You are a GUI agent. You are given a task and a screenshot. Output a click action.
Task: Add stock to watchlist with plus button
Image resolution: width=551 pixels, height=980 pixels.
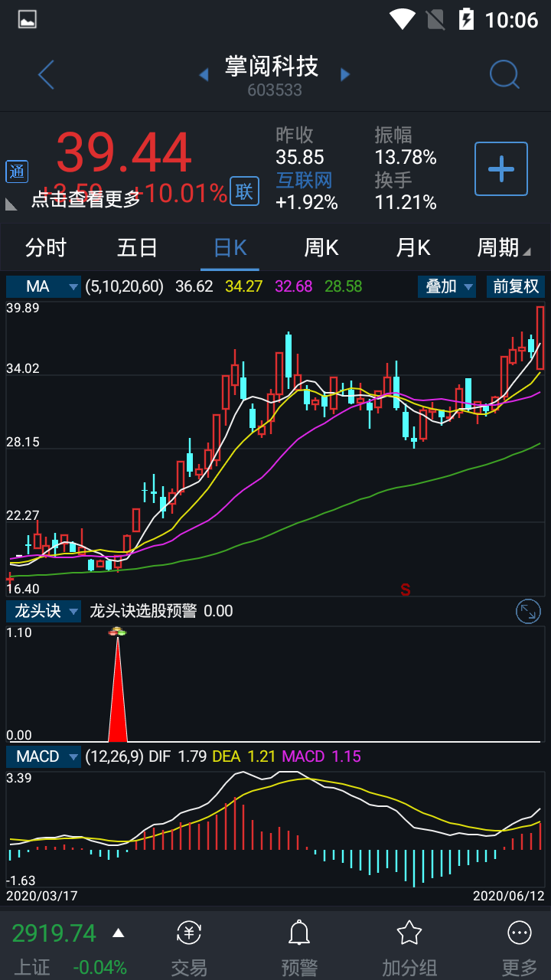tap(501, 168)
